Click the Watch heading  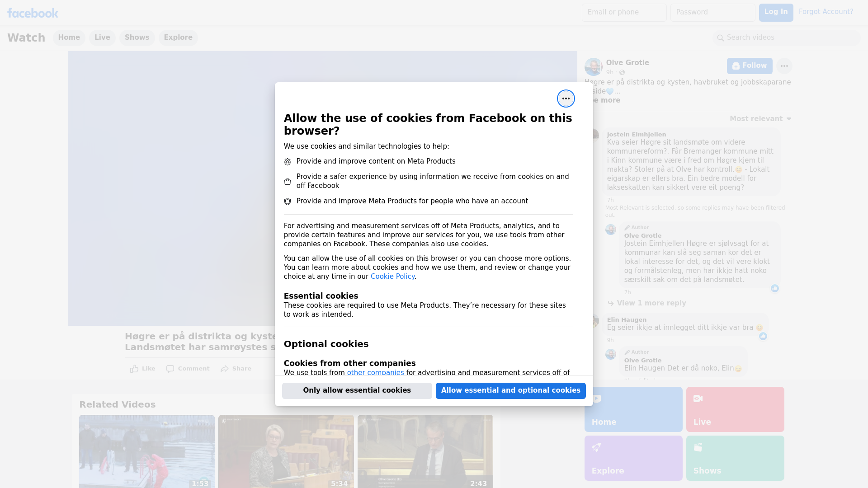click(26, 38)
